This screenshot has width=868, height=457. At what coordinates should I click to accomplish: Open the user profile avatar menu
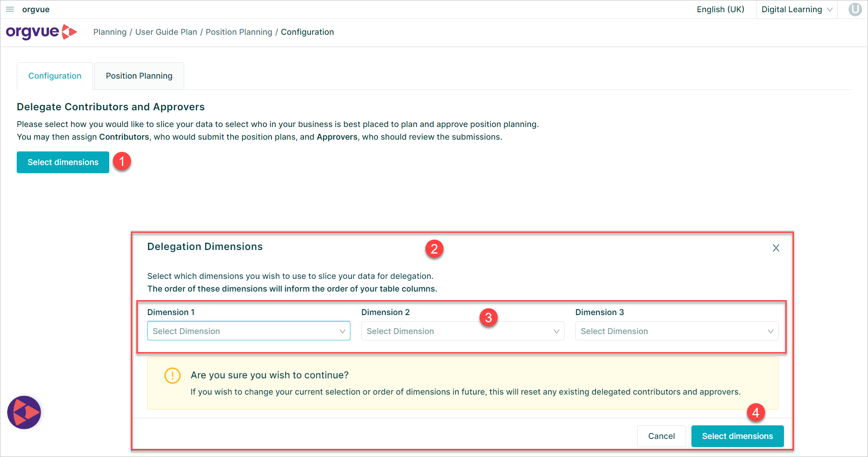click(x=855, y=9)
